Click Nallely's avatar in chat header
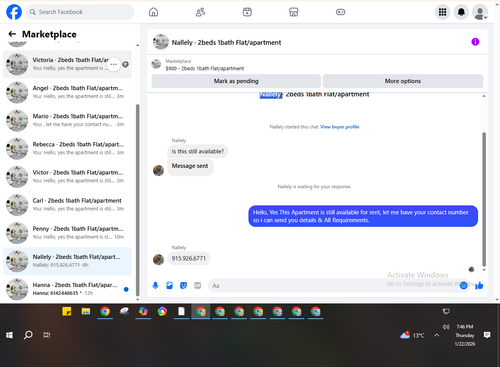This screenshot has width=500, height=367. (161, 42)
